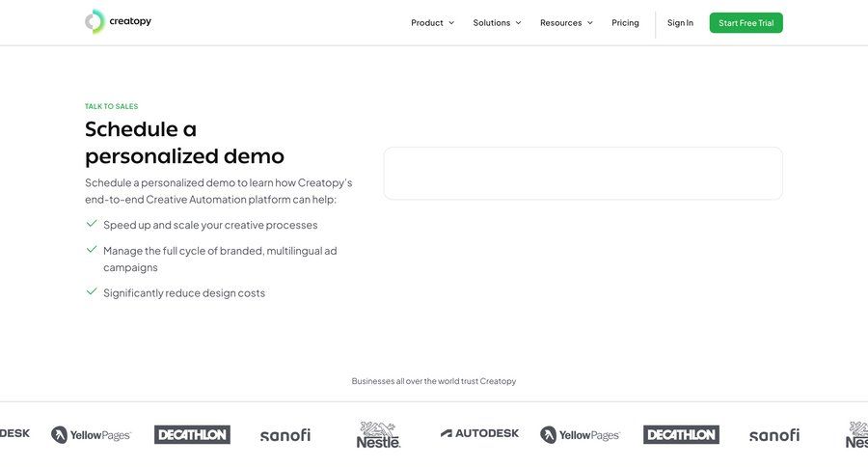
Task: Click the Creatopy wordmark text
Action: click(x=129, y=21)
